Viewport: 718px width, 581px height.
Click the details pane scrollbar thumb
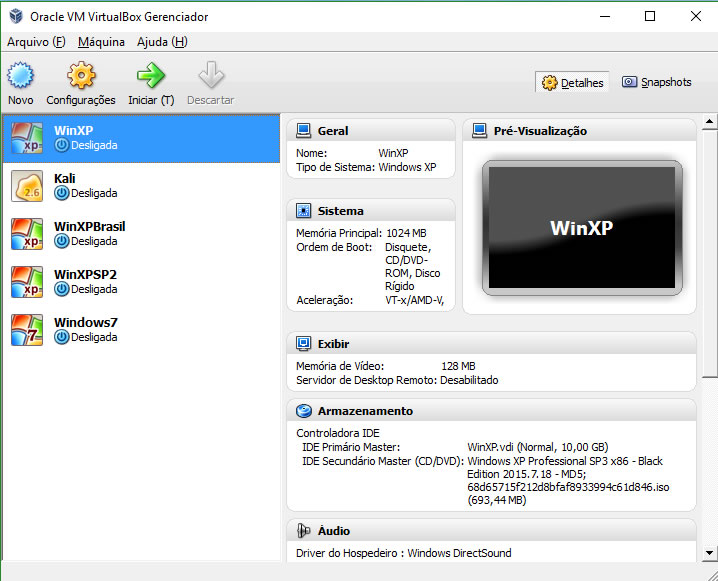click(709, 253)
